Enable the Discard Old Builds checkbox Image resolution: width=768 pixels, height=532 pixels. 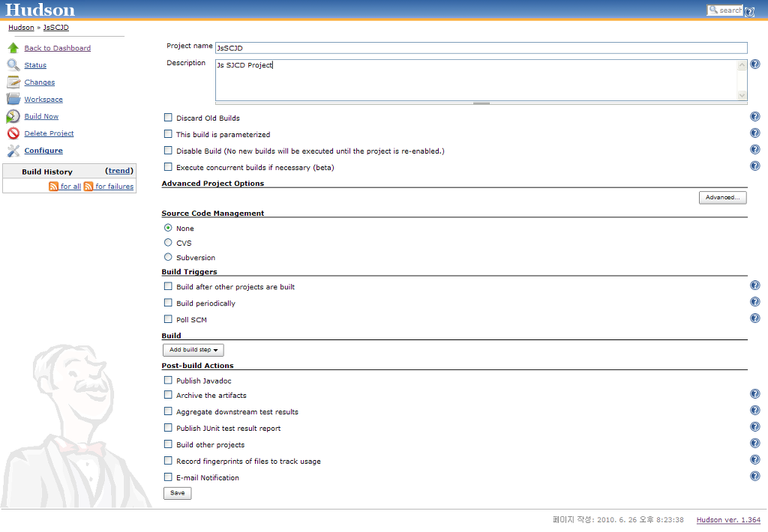(x=168, y=118)
